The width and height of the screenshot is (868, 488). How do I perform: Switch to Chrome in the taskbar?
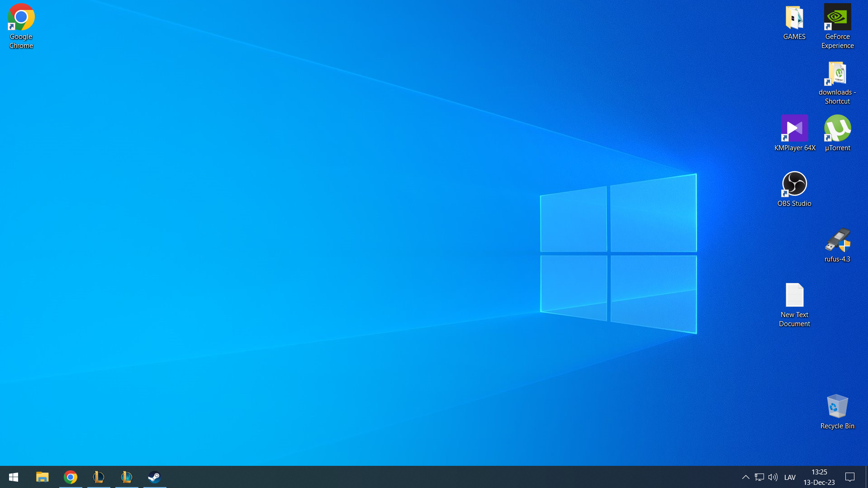[71, 477]
